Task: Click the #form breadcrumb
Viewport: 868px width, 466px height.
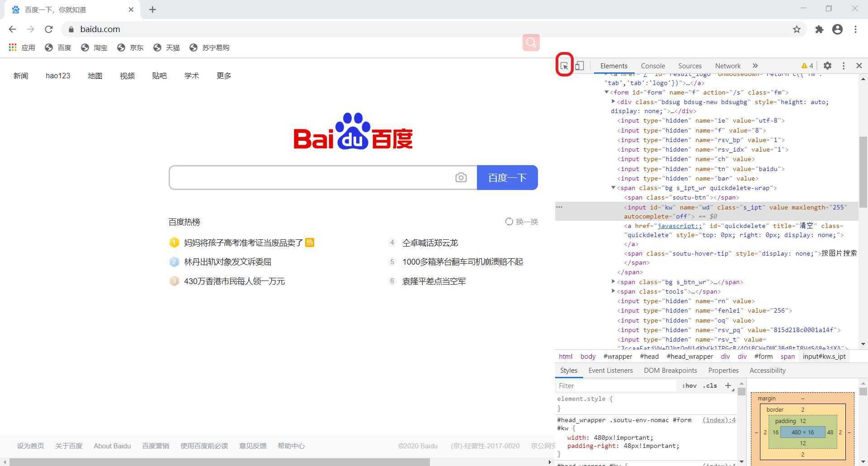Action: click(764, 357)
